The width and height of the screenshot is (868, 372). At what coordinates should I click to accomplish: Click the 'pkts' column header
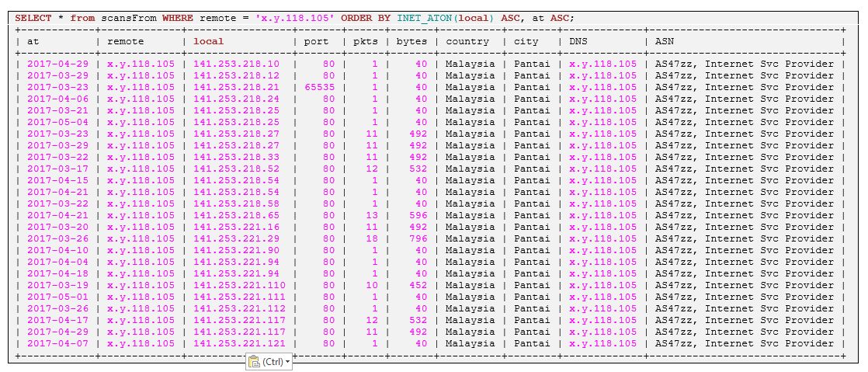(x=366, y=41)
